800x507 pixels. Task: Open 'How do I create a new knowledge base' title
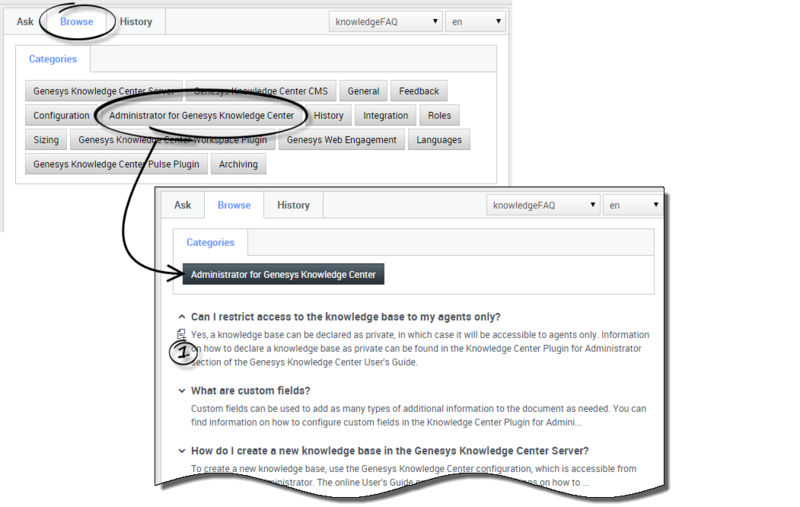[x=390, y=451]
